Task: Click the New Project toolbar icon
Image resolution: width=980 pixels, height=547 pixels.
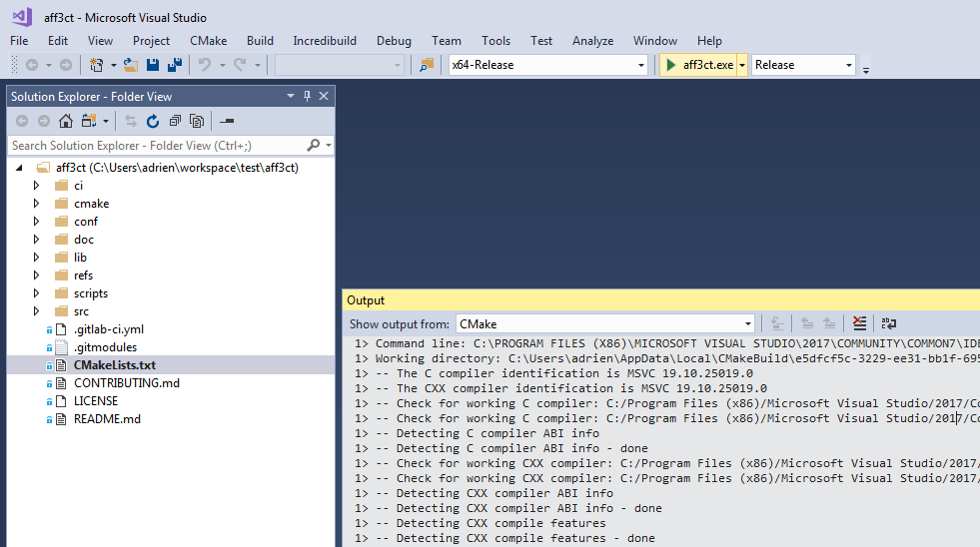Action: 96,65
